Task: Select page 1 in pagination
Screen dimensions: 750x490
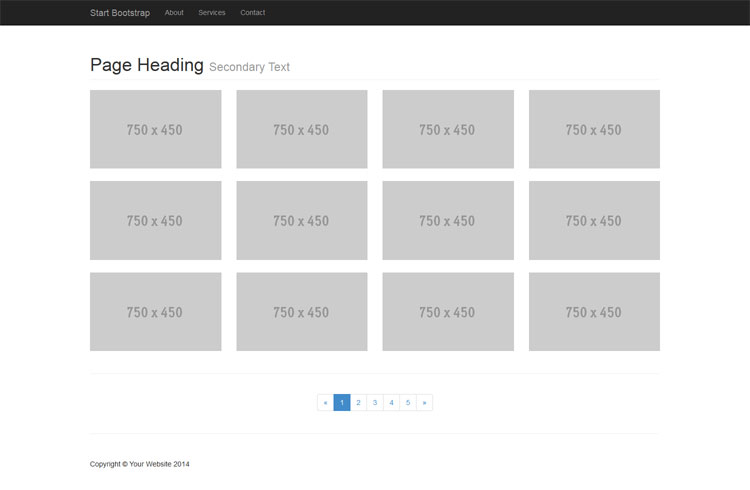Action: click(342, 403)
